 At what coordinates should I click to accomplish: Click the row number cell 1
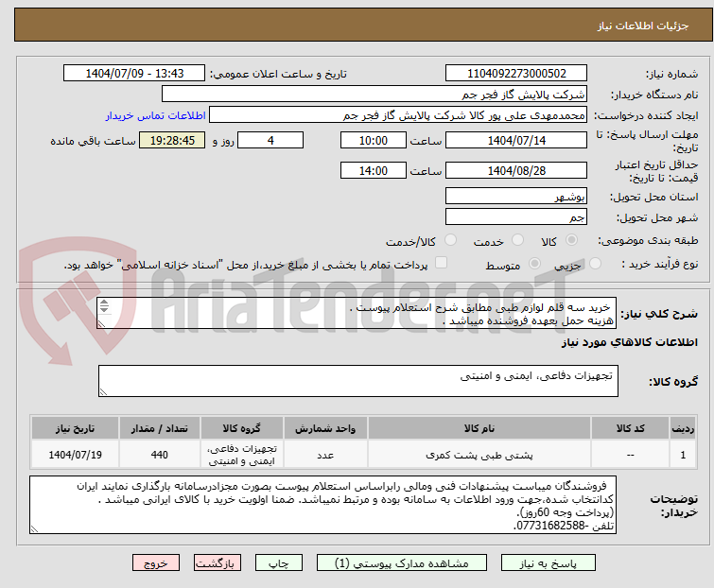coord(683,455)
